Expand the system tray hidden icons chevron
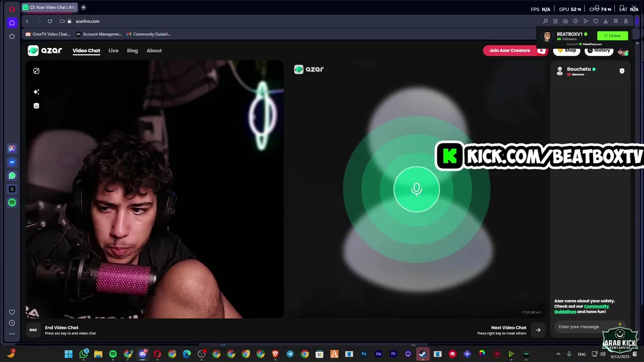The width and height of the screenshot is (644, 362). coord(558,354)
